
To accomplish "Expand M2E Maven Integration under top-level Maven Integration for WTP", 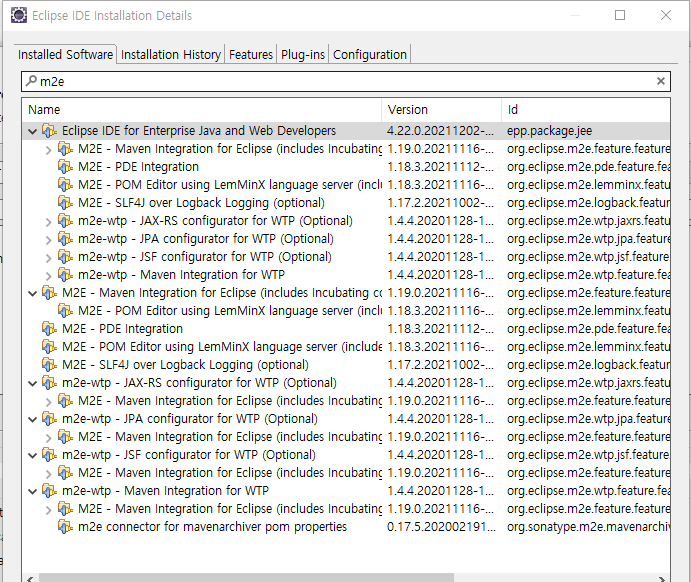I will coord(48,510).
